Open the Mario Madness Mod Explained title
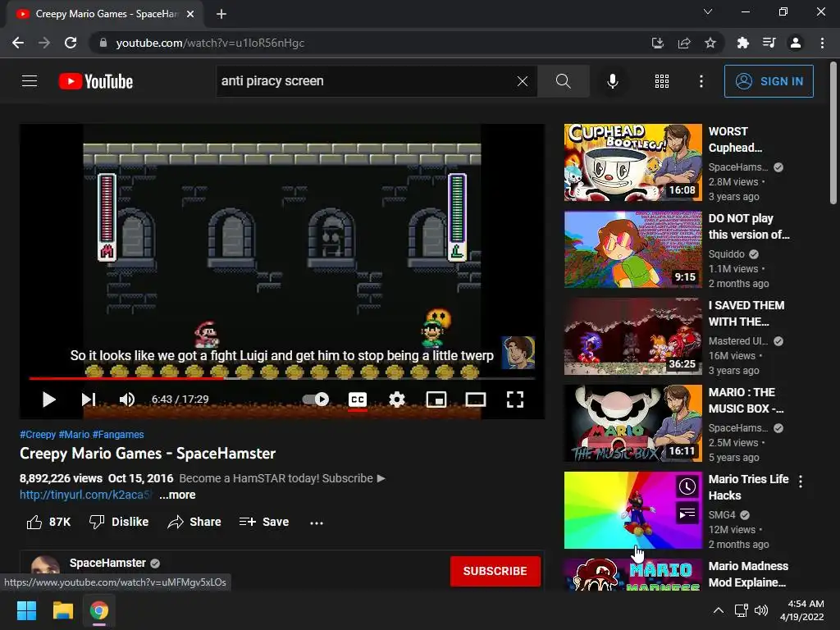 click(748, 574)
